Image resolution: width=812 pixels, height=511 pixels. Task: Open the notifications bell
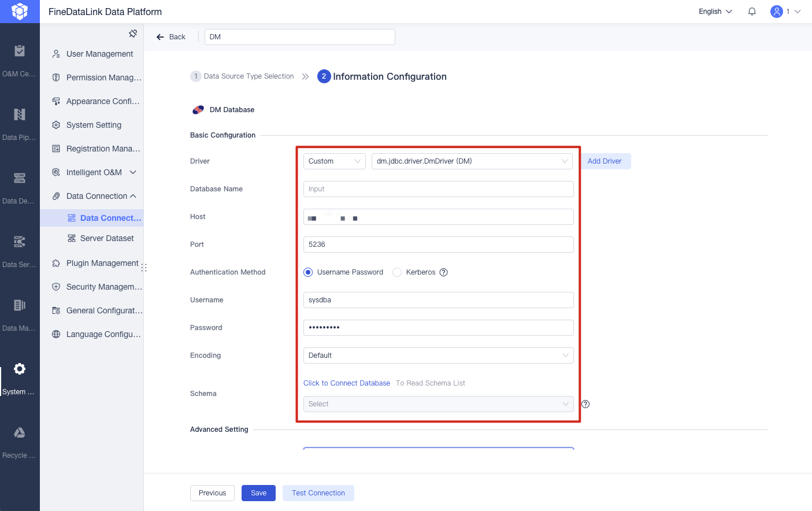(x=752, y=12)
